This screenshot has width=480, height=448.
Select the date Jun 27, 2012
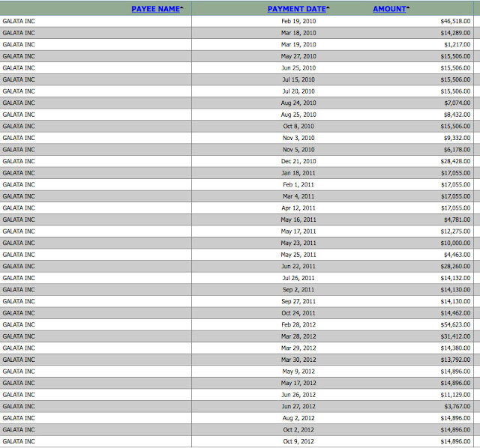pyautogui.click(x=298, y=406)
